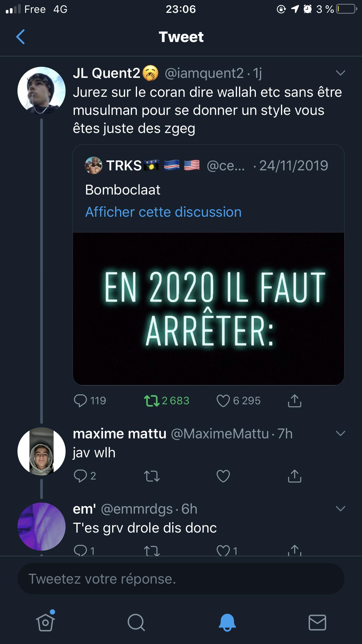
Task: Reply to JL Quent2's tweet
Action: (80, 401)
